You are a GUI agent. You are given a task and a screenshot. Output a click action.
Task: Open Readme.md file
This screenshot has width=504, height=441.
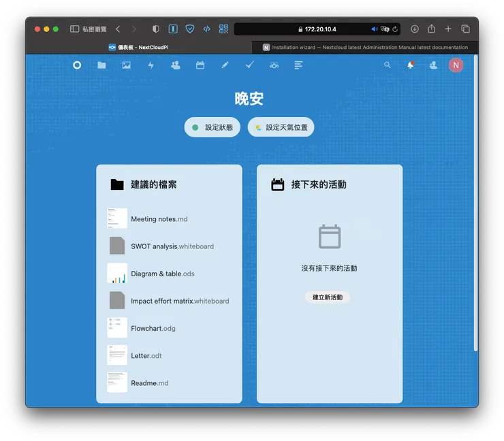(x=170, y=382)
